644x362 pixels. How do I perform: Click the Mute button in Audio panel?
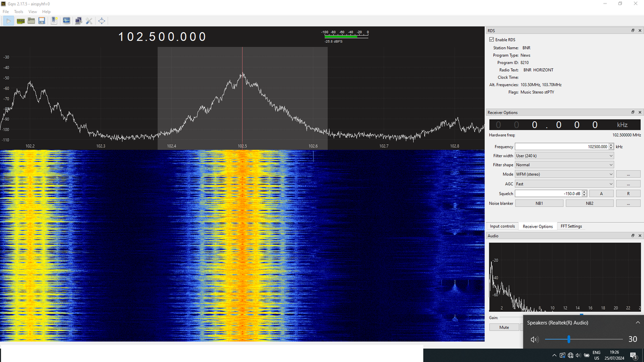pos(504,327)
